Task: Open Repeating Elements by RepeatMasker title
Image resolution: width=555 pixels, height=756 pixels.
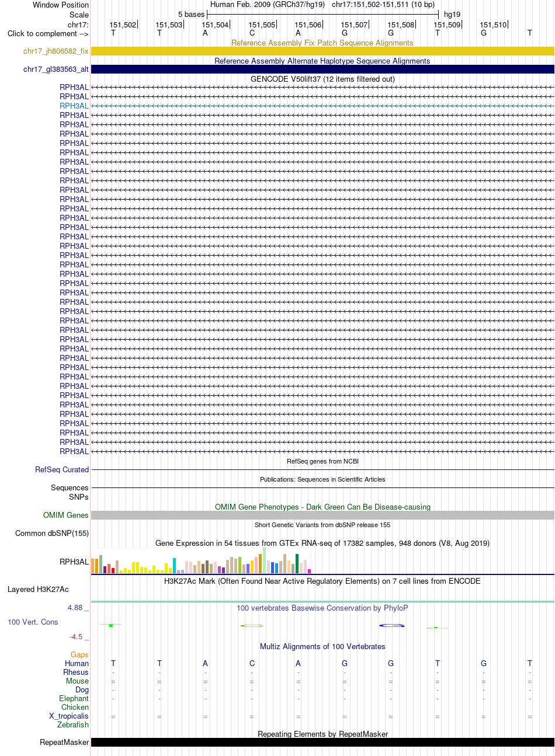Action: (322, 734)
